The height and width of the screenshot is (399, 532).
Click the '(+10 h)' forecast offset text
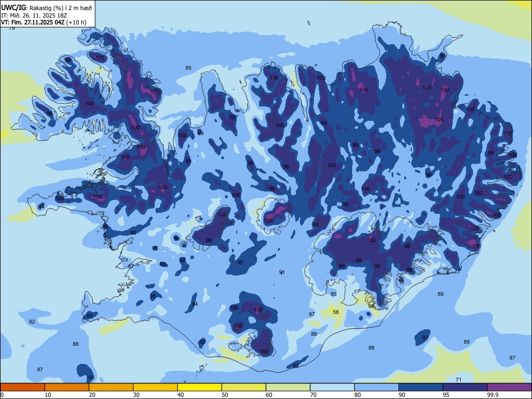coord(76,23)
